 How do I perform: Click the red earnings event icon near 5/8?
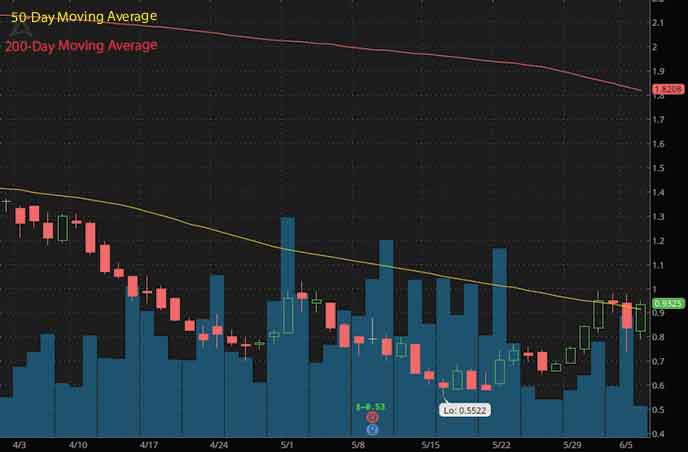click(372, 417)
